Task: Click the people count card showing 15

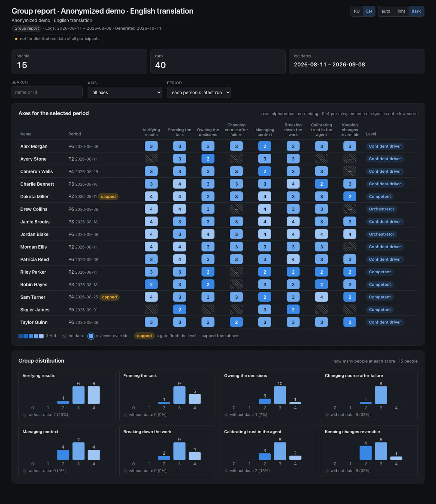Action: pyautogui.click(x=79, y=62)
